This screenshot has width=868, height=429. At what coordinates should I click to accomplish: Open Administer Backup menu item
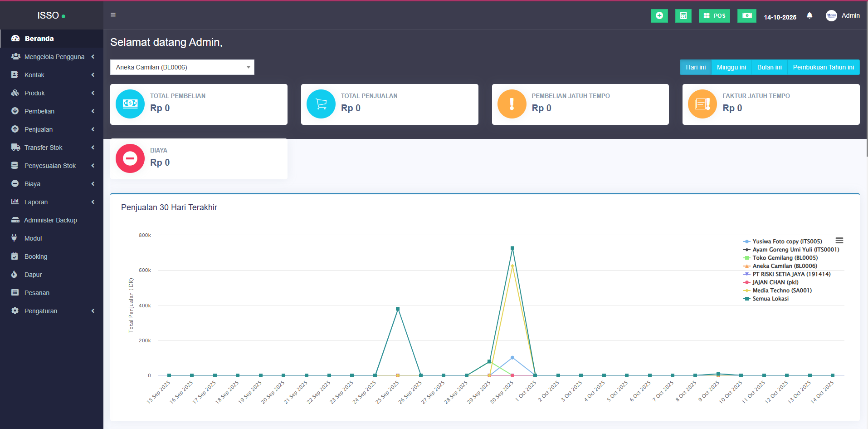50,220
